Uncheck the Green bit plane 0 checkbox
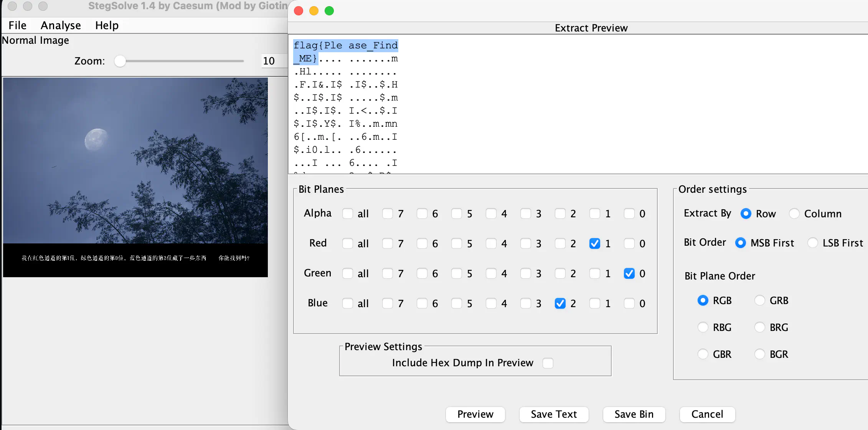The image size is (868, 430). click(x=629, y=273)
